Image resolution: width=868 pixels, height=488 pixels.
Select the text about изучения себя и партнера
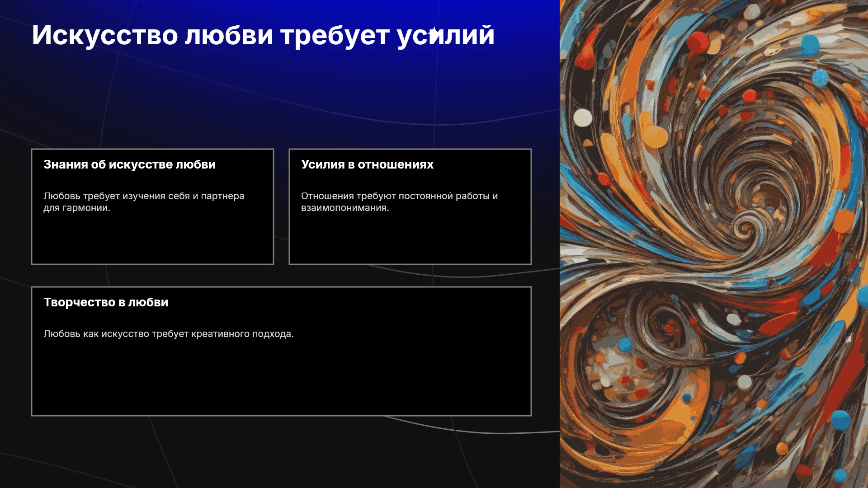(x=144, y=202)
